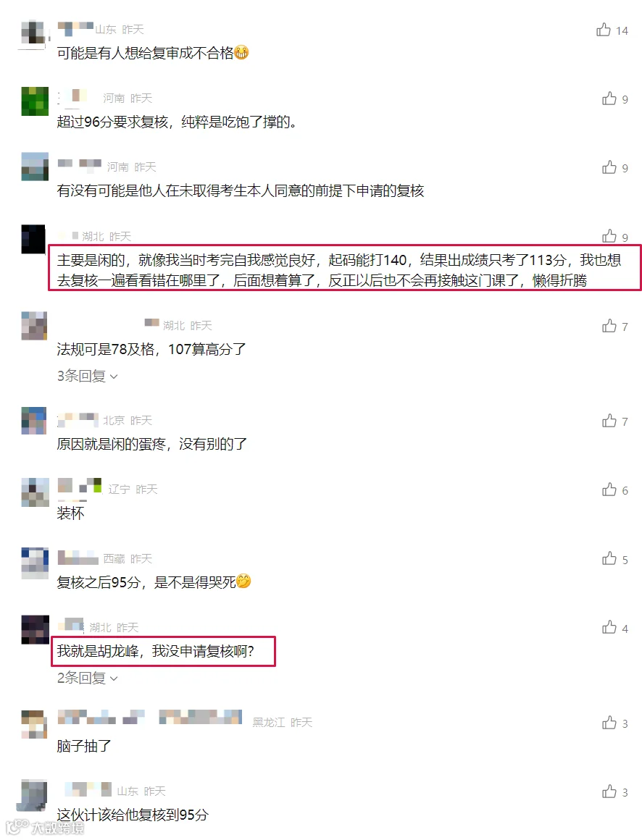Like the 原因就是闲的蛋疼 comment
The height and width of the screenshot is (840, 642).
click(609, 421)
